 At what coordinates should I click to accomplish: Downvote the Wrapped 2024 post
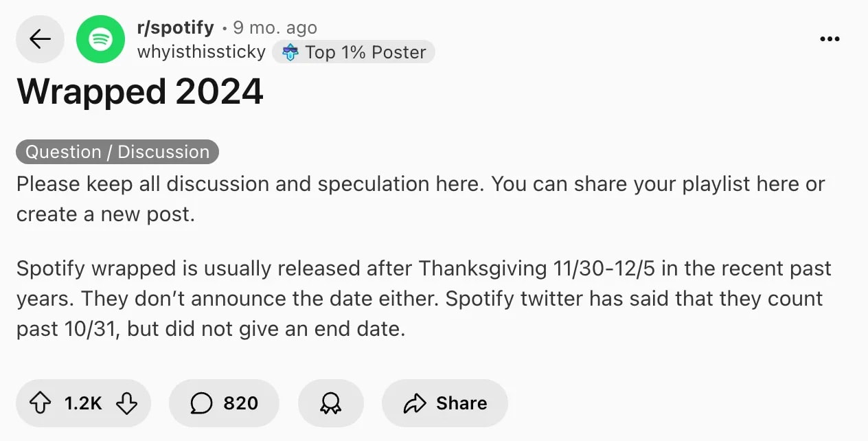pos(126,403)
